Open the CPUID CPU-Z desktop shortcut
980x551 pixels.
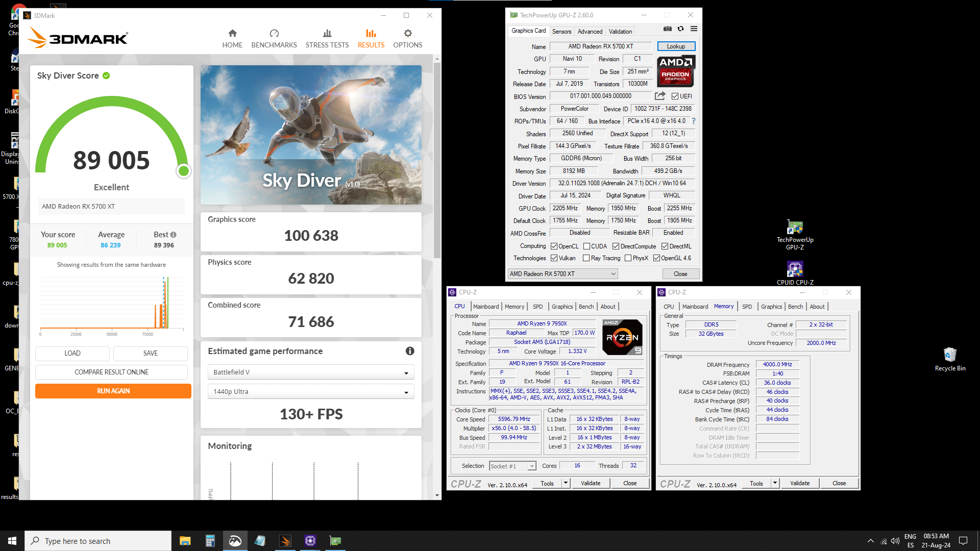(795, 273)
